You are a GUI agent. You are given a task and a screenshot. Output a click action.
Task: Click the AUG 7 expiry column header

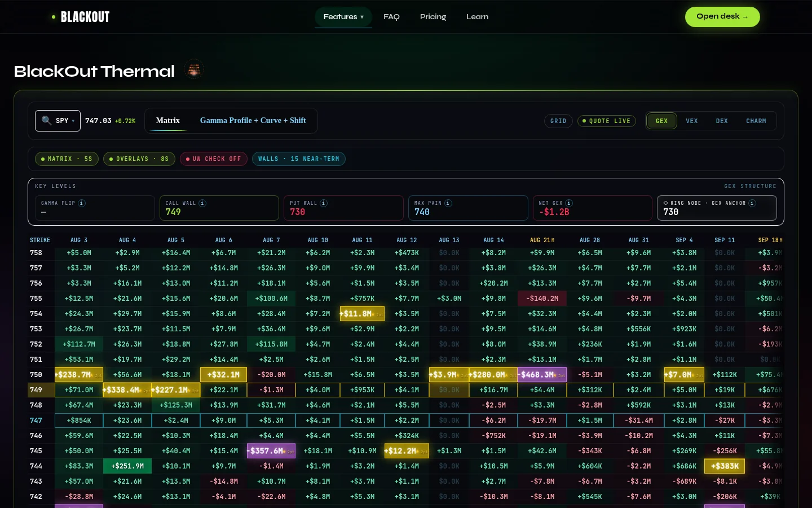271,240
